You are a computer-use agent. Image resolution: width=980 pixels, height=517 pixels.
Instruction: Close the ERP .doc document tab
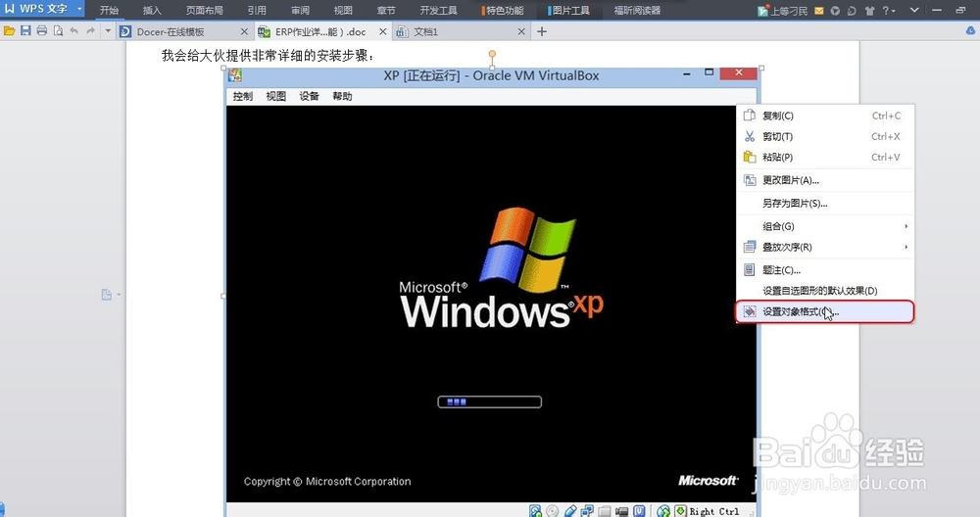(x=382, y=31)
